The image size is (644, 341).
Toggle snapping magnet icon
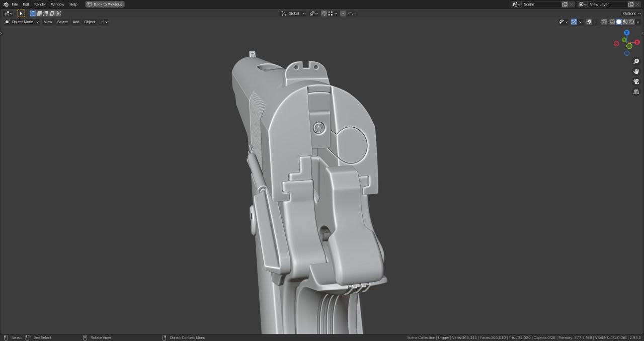click(x=324, y=14)
